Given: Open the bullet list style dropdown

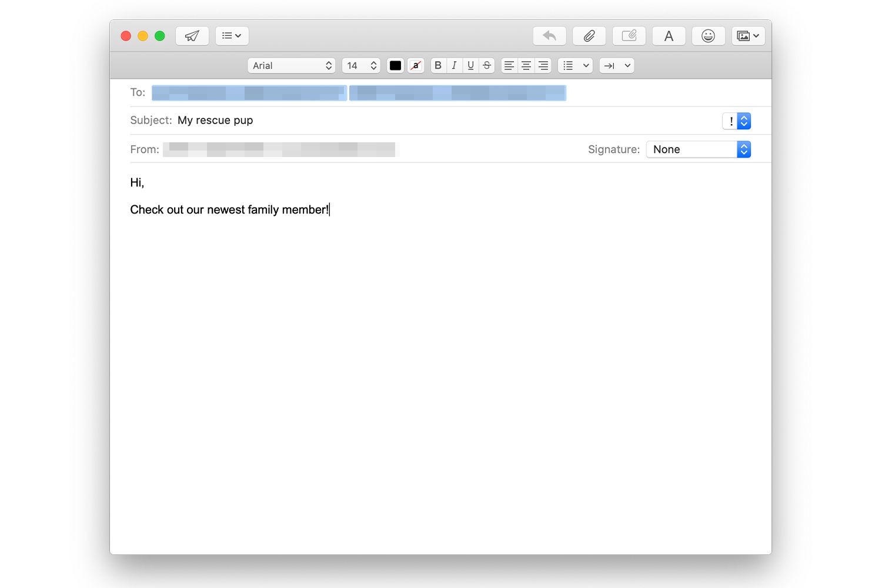Looking at the screenshot, I should click(x=575, y=66).
